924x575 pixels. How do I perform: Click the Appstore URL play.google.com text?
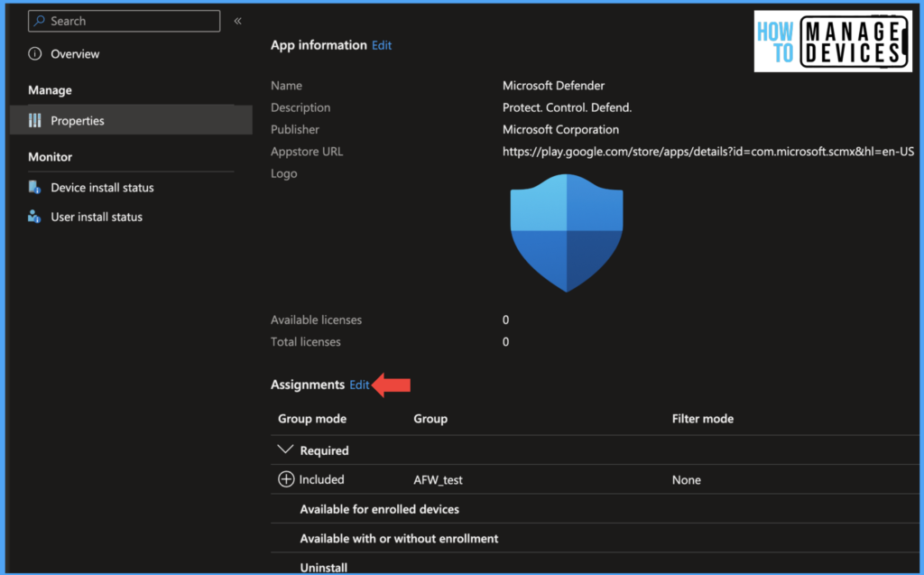point(707,152)
